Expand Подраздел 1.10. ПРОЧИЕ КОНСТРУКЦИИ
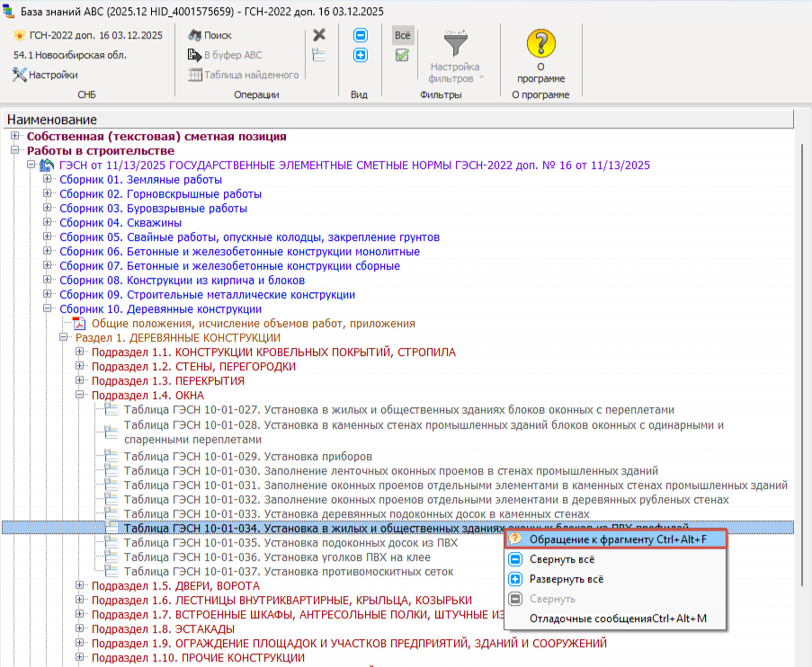Image resolution: width=812 pixels, height=667 pixels. pos(80,657)
